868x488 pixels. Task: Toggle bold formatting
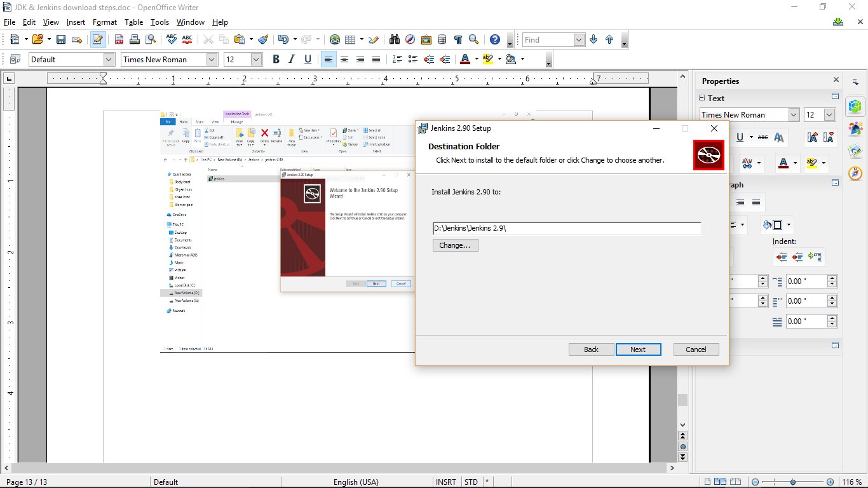point(276,59)
